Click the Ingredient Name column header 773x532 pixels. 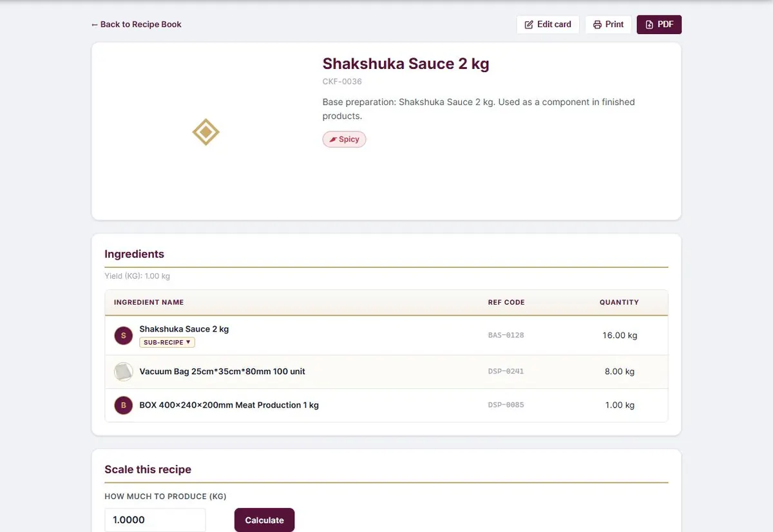click(149, 302)
